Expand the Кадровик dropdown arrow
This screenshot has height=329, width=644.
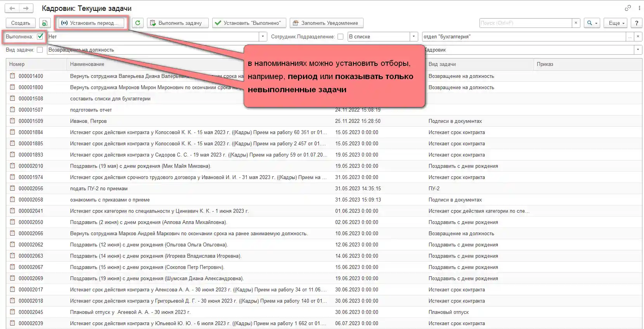637,50
